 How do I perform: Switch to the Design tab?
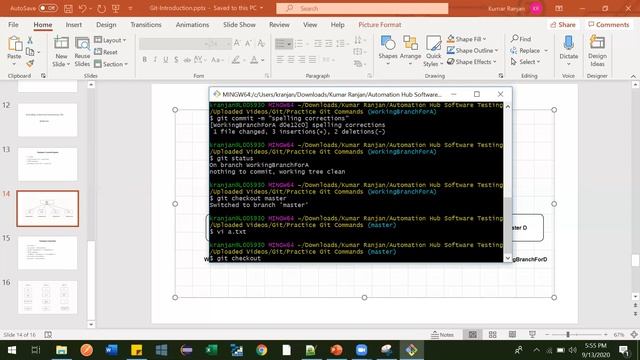pyautogui.click(x=106, y=24)
